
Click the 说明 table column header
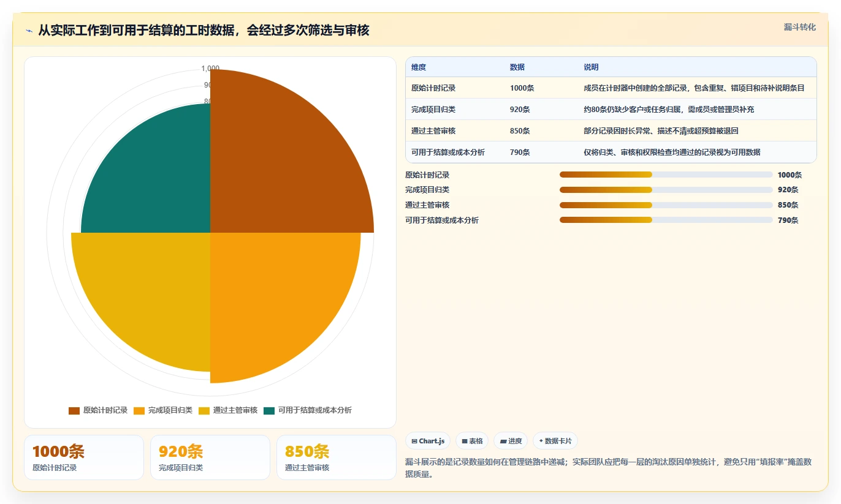point(591,67)
